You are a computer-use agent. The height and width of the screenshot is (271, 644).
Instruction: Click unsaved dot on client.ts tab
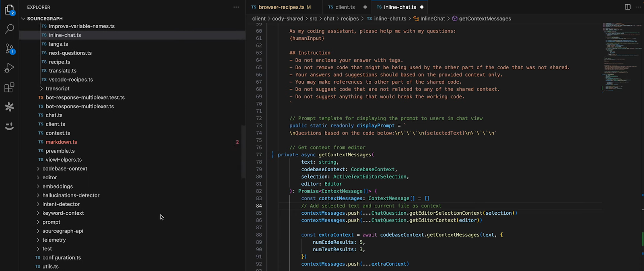[x=365, y=7]
